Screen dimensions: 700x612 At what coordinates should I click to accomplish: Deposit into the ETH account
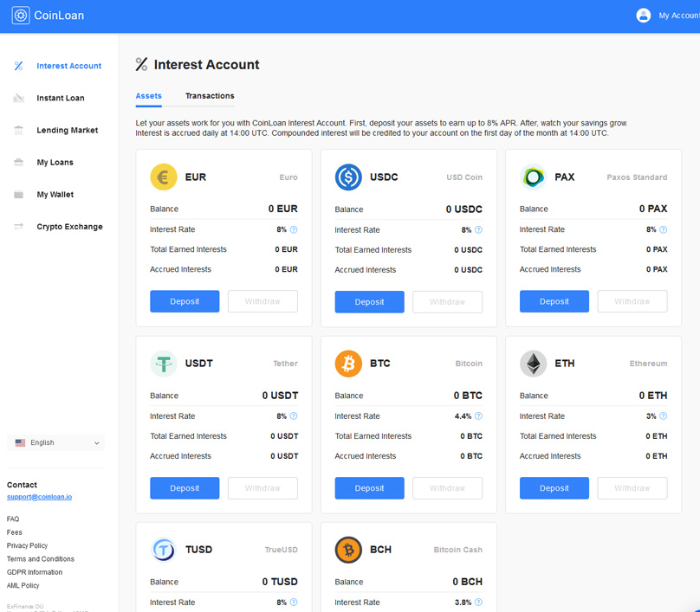pos(554,488)
